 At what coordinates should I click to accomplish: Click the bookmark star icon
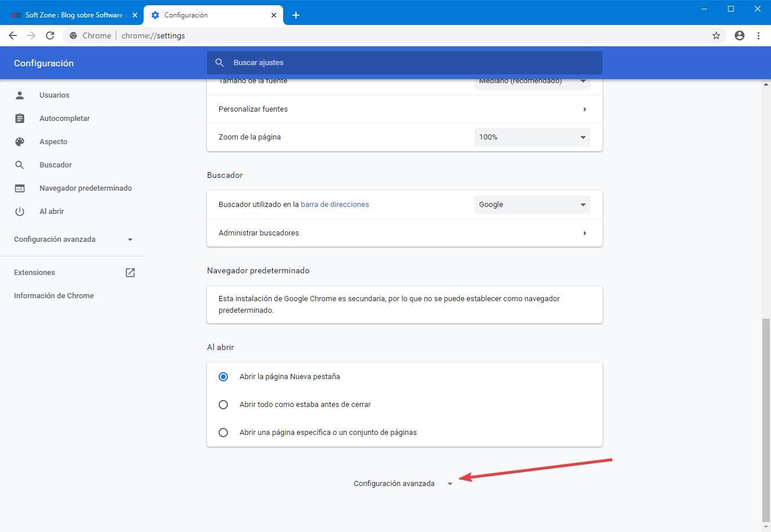716,35
